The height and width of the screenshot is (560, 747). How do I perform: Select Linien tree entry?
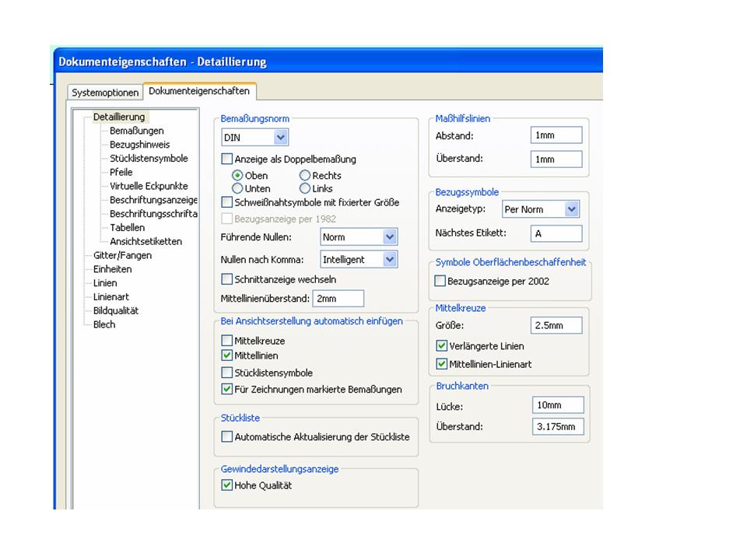(x=105, y=282)
